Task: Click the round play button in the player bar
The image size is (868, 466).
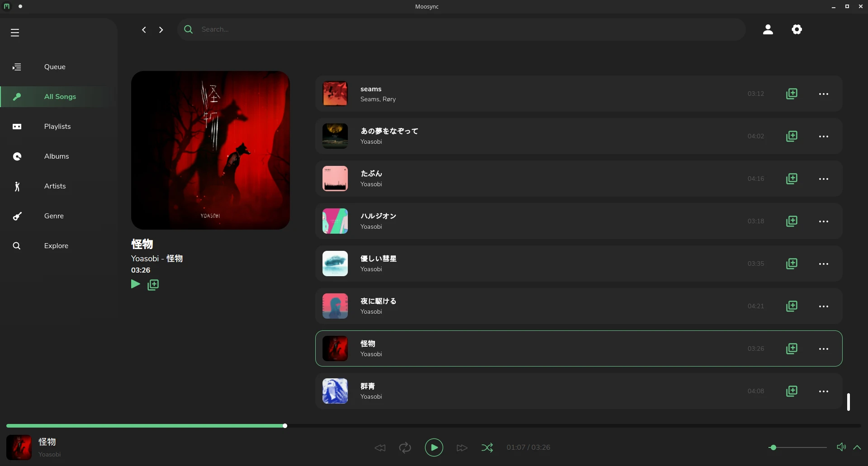Action: (434, 447)
